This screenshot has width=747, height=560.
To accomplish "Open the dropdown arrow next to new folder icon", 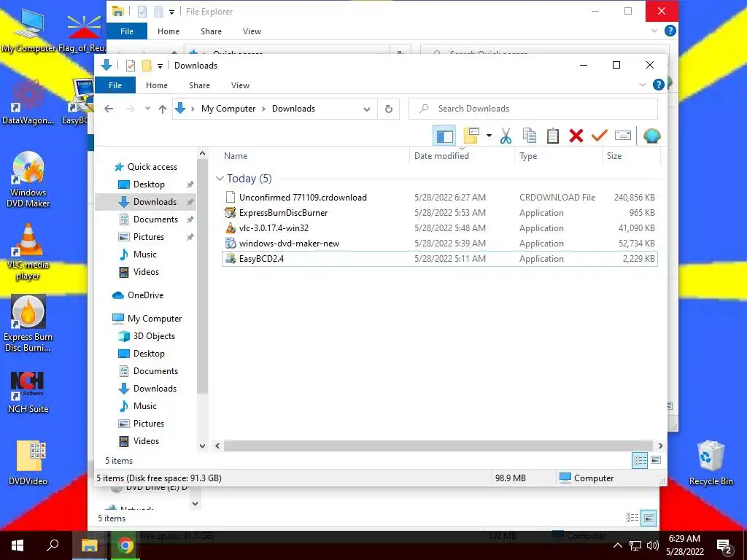I will pos(489,136).
